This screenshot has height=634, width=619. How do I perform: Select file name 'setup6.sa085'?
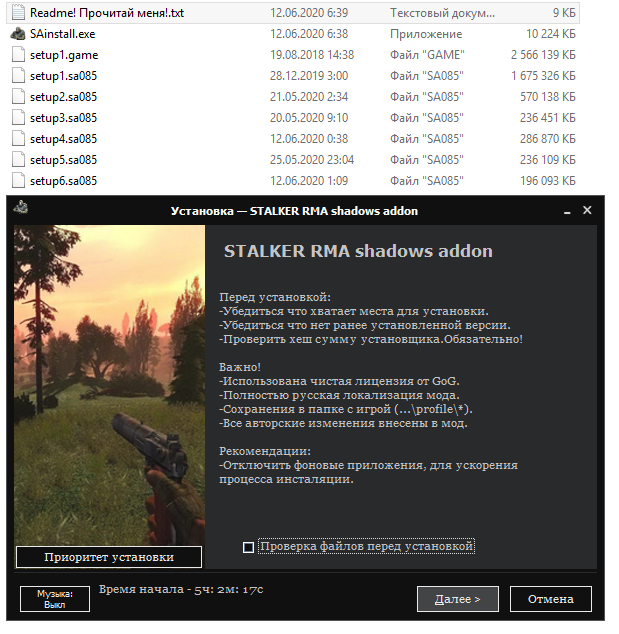(x=63, y=181)
